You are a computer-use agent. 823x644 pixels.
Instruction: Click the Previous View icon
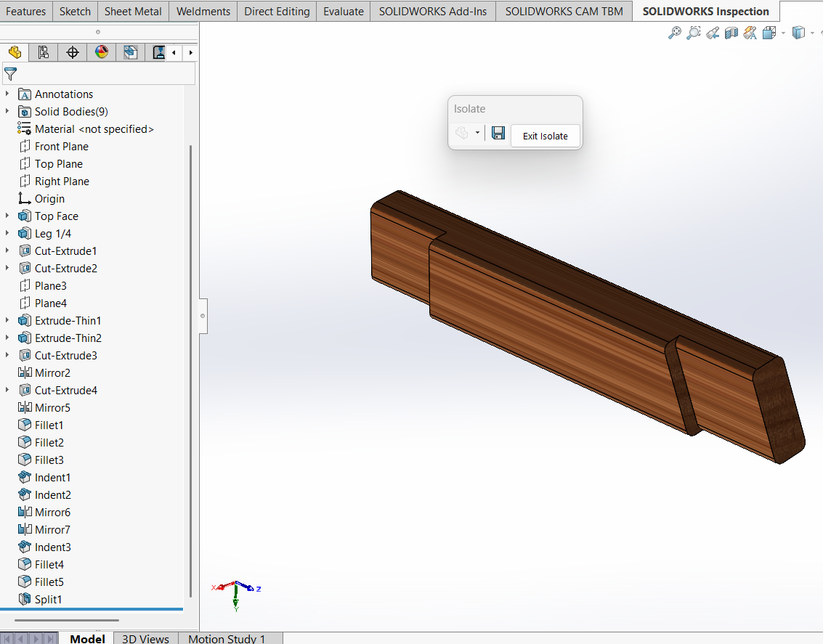pyautogui.click(x=713, y=33)
